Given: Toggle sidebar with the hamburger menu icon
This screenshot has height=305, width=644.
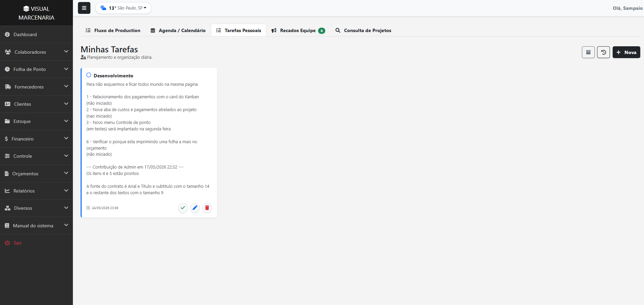Looking at the screenshot, I should (84, 8).
